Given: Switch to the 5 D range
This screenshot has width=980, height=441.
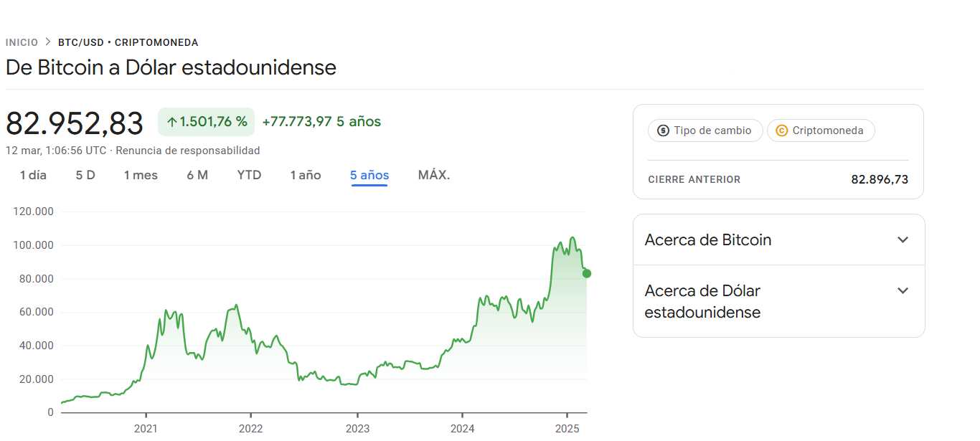Looking at the screenshot, I should (x=84, y=174).
